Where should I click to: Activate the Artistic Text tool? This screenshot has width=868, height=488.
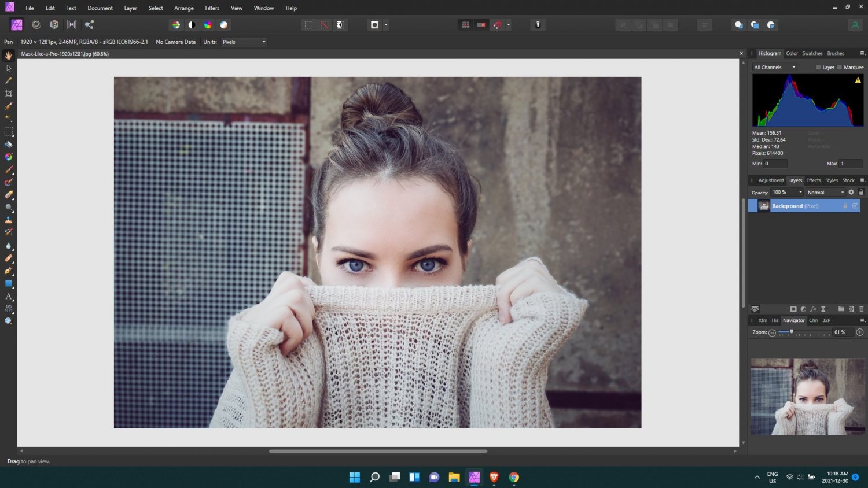(9, 297)
